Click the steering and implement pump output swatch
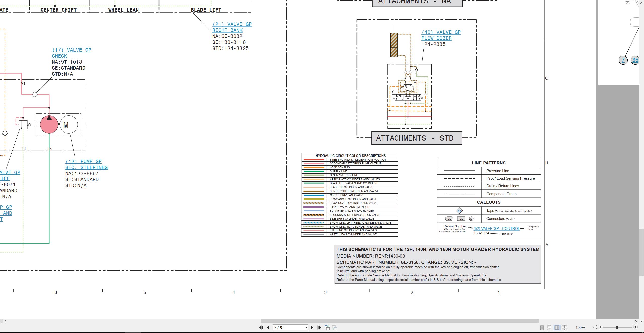 coord(314,160)
